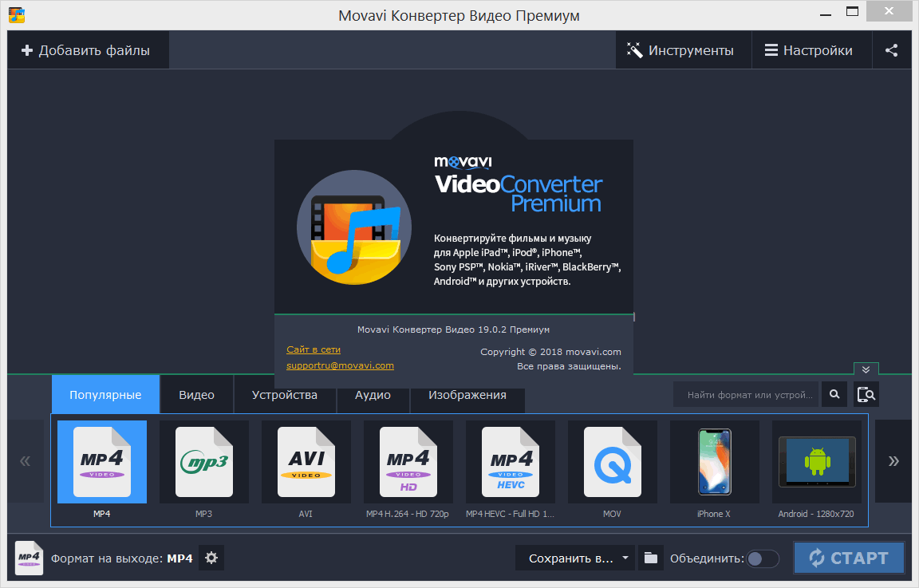Show next presets with right arrows

(x=893, y=461)
